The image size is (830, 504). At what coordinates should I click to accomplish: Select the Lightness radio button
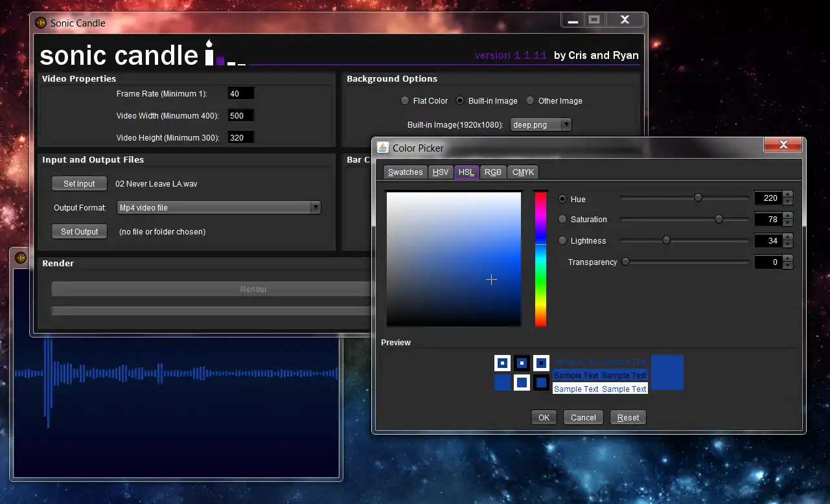tap(562, 240)
